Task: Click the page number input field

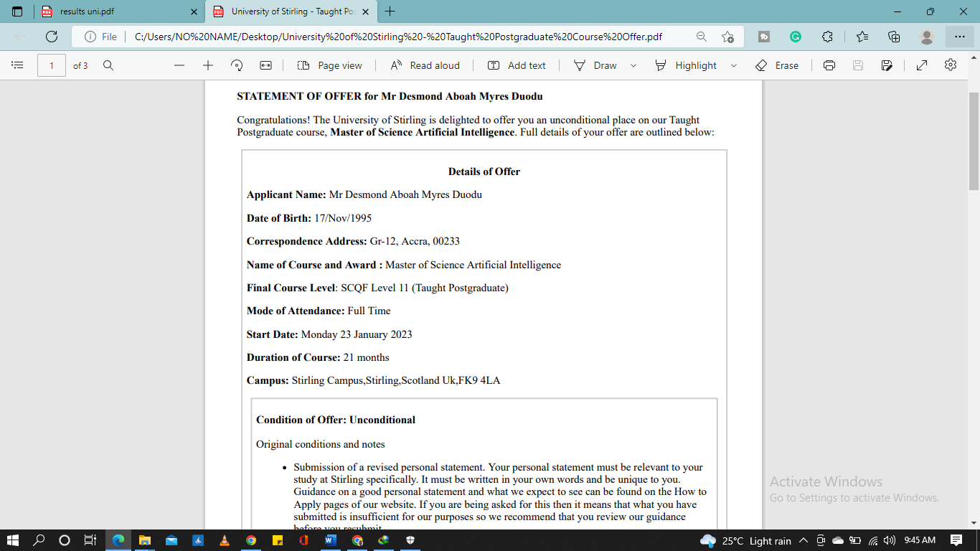Action: coord(52,65)
